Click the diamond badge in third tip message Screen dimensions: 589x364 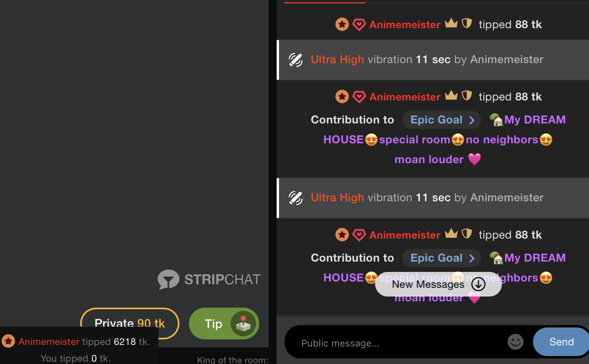(x=359, y=235)
